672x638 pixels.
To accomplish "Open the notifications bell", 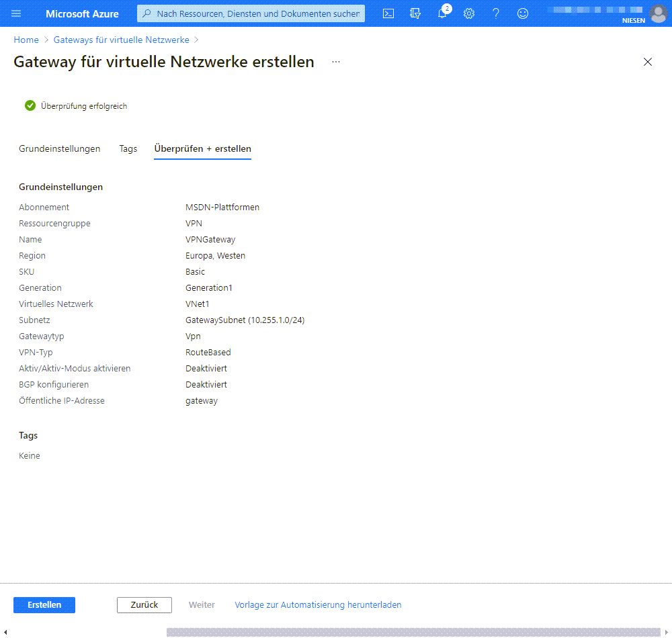I will 442,13.
